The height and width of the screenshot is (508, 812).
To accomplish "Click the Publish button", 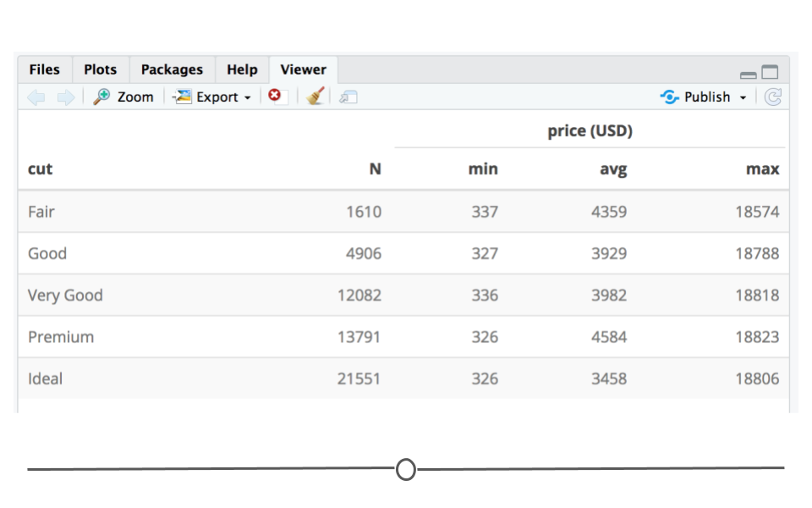I will pyautogui.click(x=695, y=97).
